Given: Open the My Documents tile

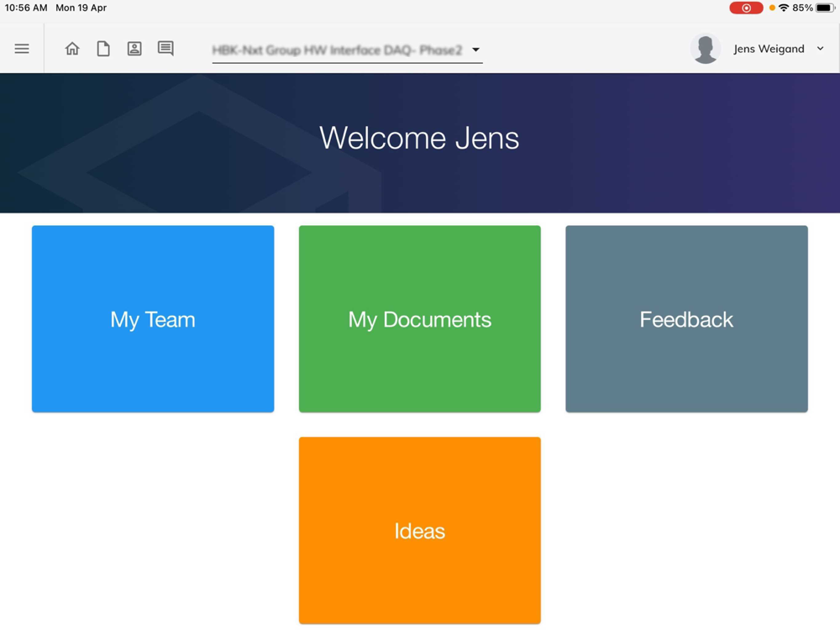Looking at the screenshot, I should tap(419, 318).
